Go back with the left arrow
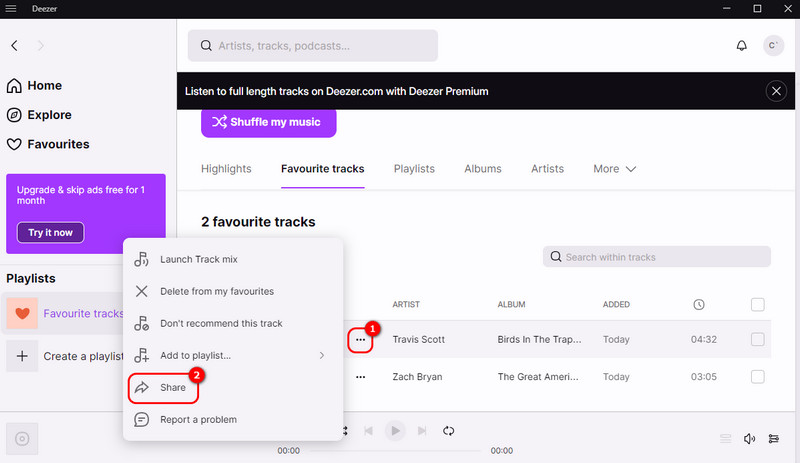Screen dimensions: 800x463 coord(15,46)
